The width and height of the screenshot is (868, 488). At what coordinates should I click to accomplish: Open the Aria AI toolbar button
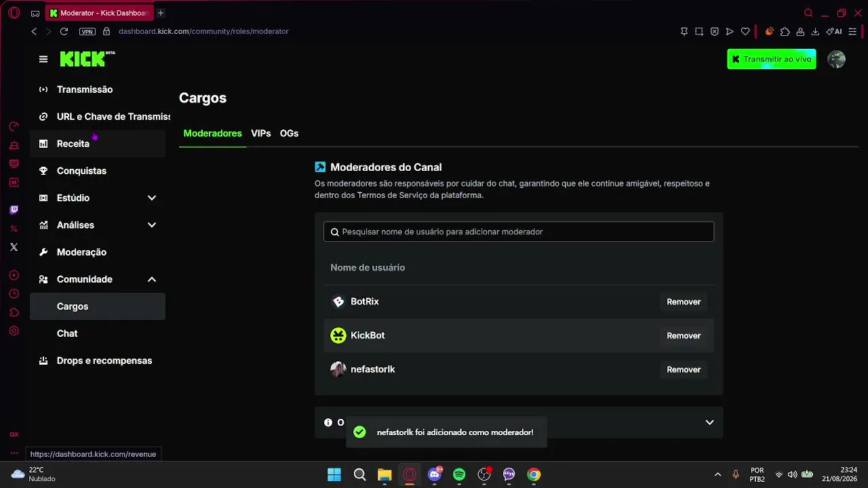834,31
